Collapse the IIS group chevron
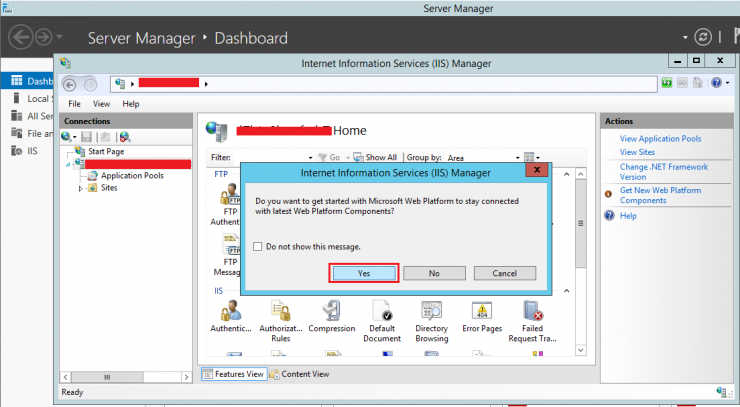The width and height of the screenshot is (740, 407). click(x=566, y=291)
